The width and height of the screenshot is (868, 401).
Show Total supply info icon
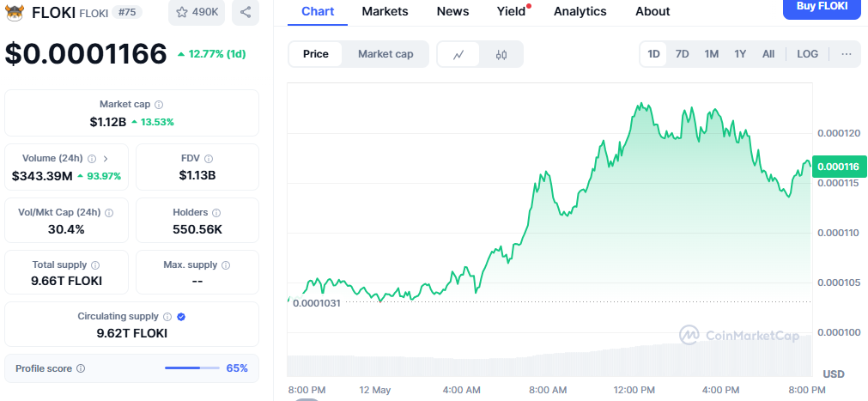95,265
